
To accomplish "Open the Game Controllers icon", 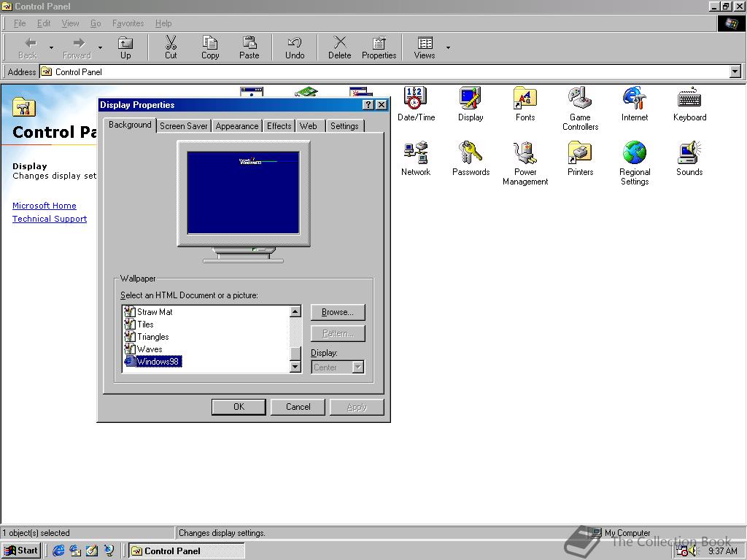I will pyautogui.click(x=580, y=108).
